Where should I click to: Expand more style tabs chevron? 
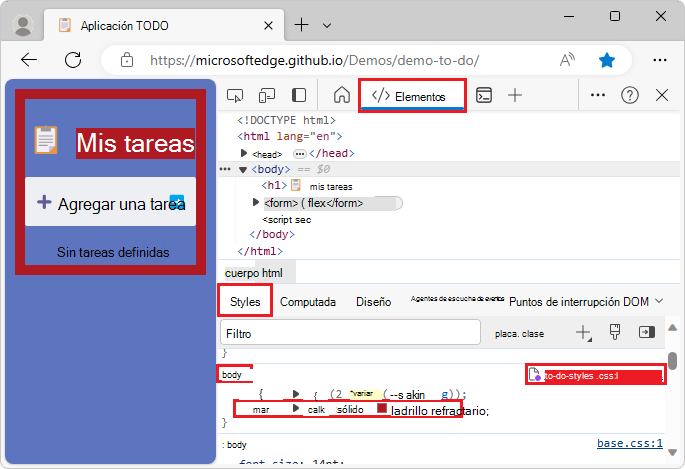(x=659, y=301)
